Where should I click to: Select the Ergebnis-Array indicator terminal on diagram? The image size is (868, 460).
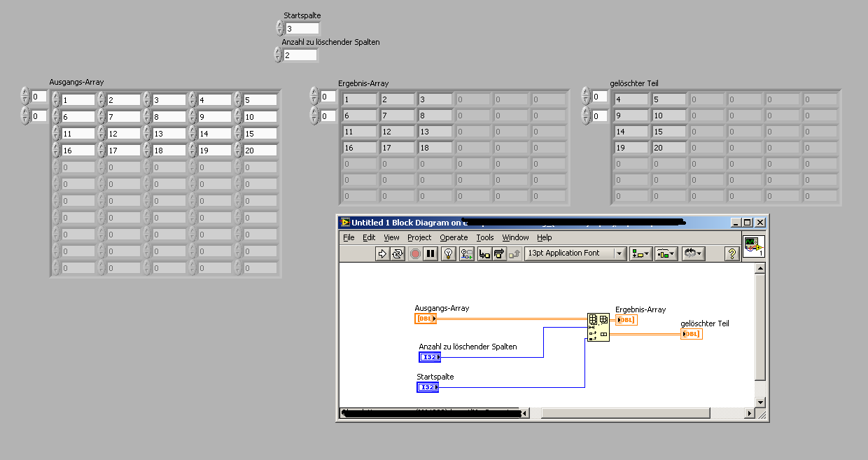click(x=626, y=320)
